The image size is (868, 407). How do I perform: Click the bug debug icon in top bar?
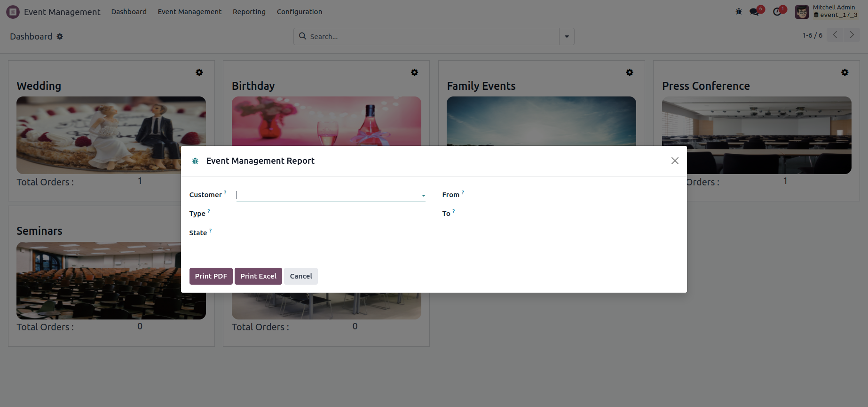(739, 12)
